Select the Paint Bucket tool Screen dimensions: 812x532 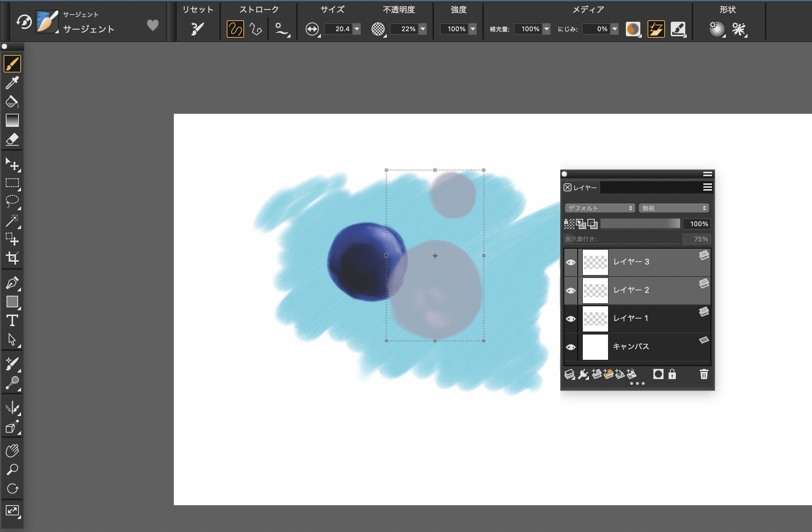(12, 101)
